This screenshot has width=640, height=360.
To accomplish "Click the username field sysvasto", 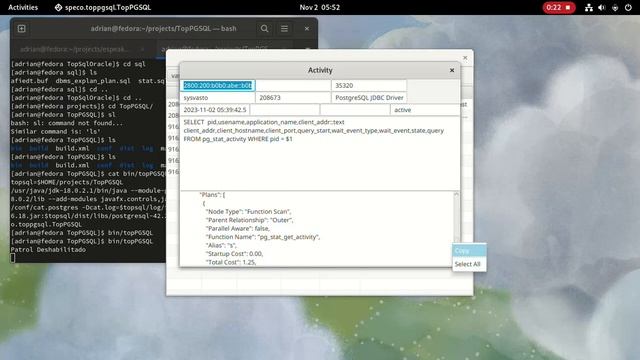I will pyautogui.click(x=218, y=98).
